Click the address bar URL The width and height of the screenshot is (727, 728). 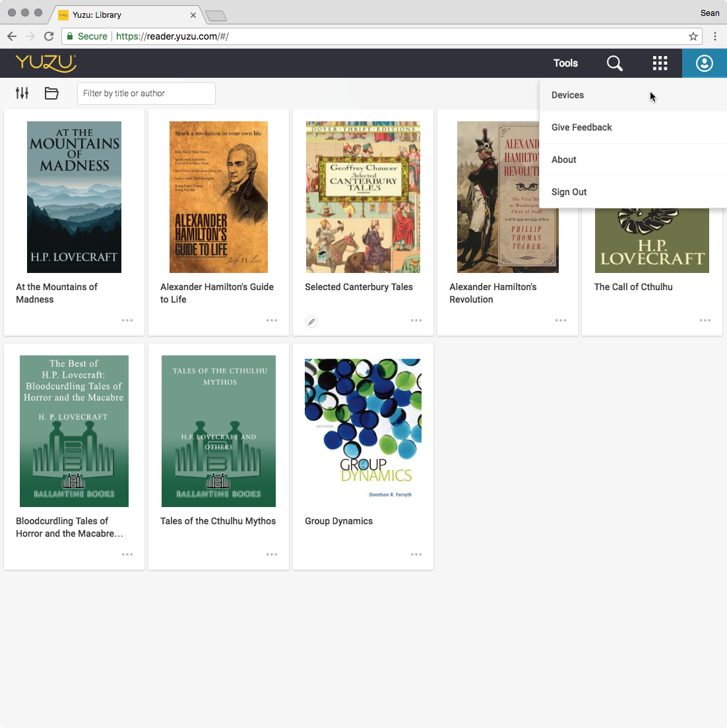172,36
